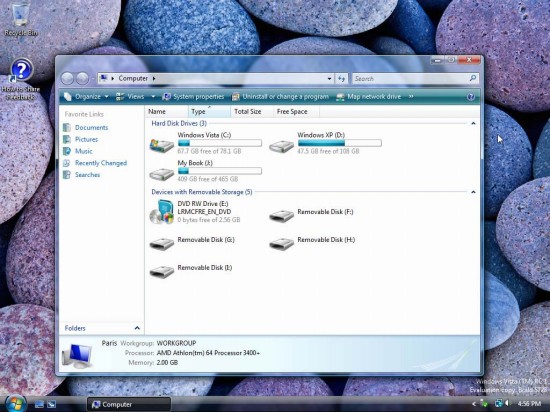Open the Documents favorite link
The width and height of the screenshot is (550, 412).
coord(92,128)
